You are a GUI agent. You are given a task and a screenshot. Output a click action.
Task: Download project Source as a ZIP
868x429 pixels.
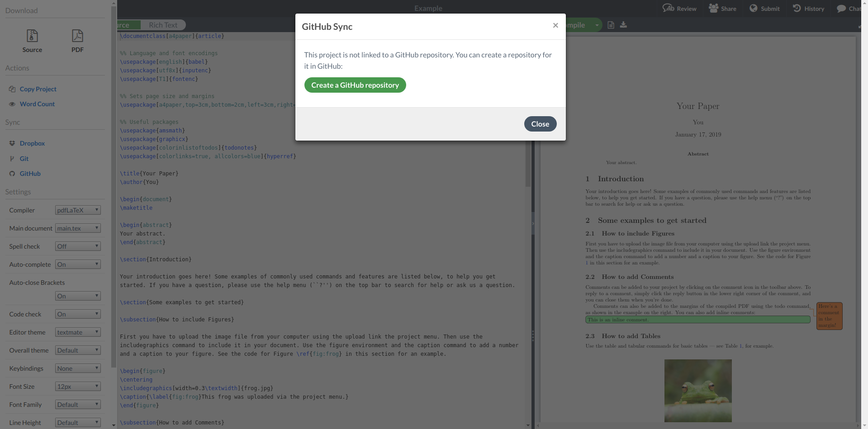32,41
